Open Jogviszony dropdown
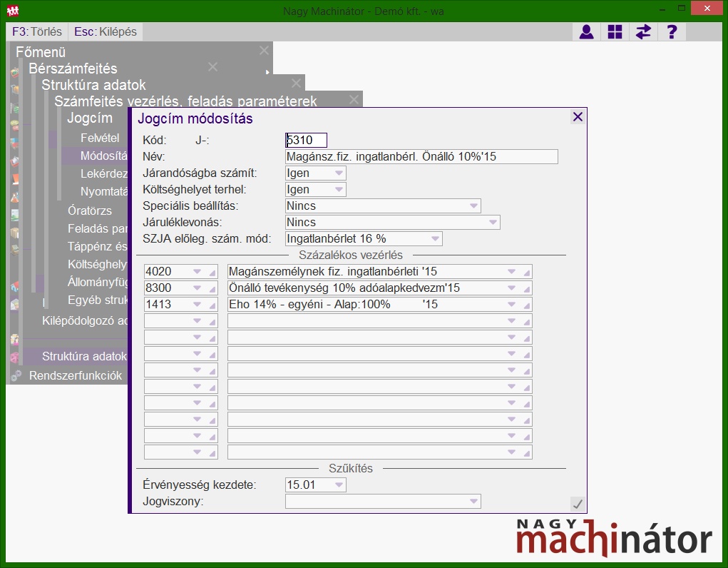The width and height of the screenshot is (728, 568). click(x=473, y=502)
